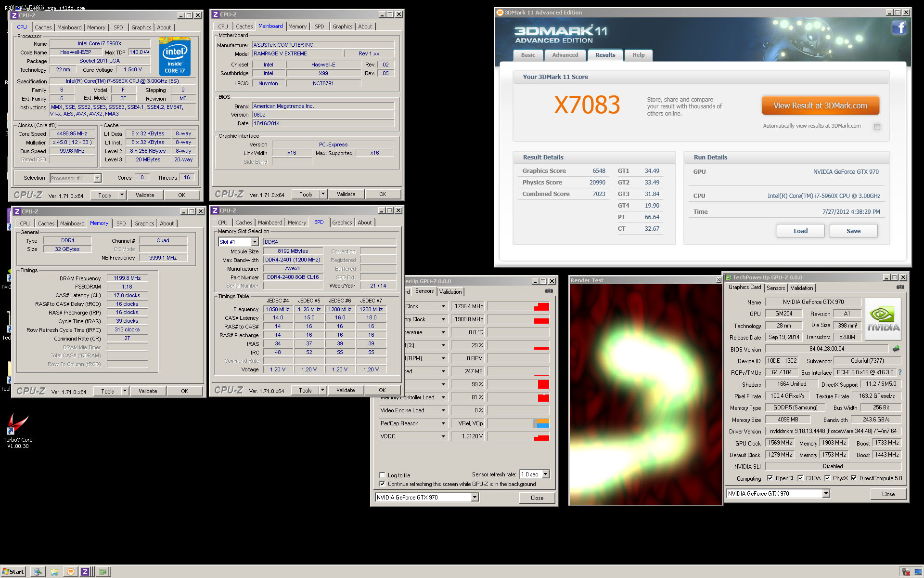Image resolution: width=924 pixels, height=578 pixels.
Task: Click the PerfCap Reason colored graph bar
Action: pyautogui.click(x=518, y=423)
